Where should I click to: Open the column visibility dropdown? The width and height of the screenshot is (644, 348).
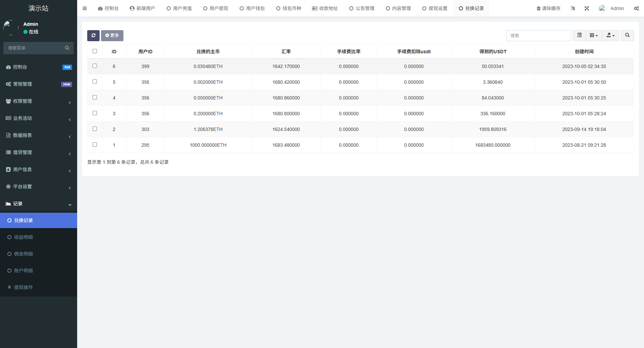tap(594, 36)
